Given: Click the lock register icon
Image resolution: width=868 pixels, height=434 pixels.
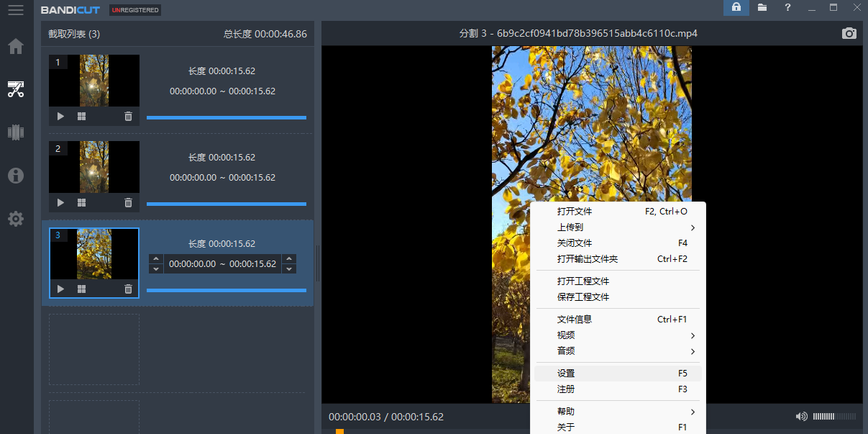Looking at the screenshot, I should click(736, 7).
